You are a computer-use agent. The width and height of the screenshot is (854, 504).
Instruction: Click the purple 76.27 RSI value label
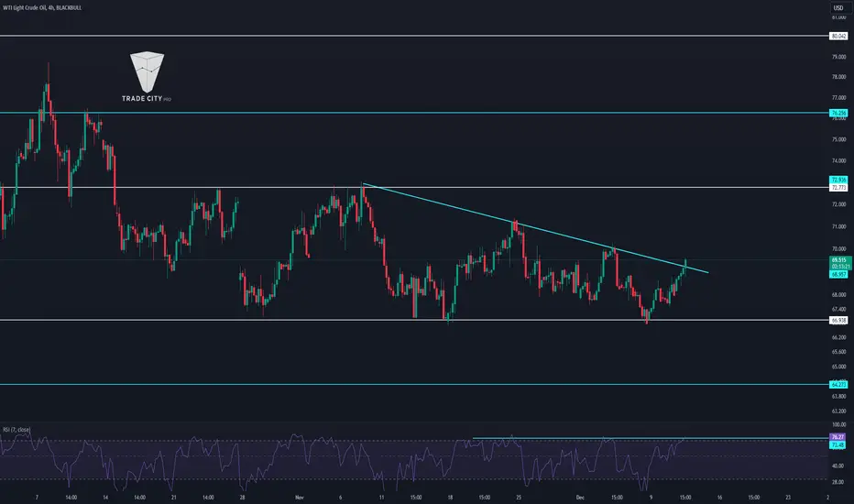[x=838, y=437]
